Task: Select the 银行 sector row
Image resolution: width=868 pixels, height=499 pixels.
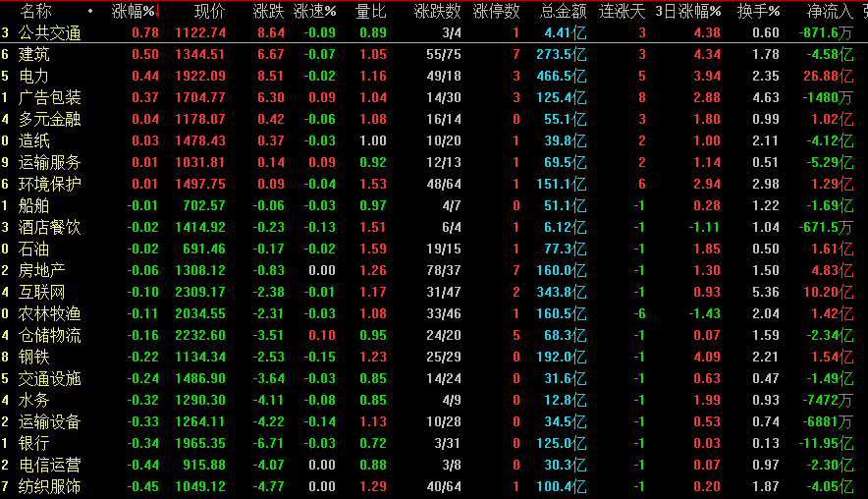Action: (x=434, y=443)
